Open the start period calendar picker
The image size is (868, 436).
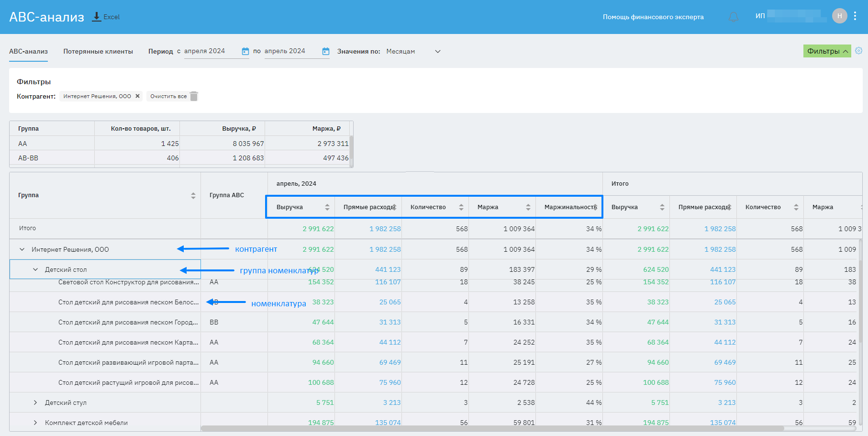(245, 51)
